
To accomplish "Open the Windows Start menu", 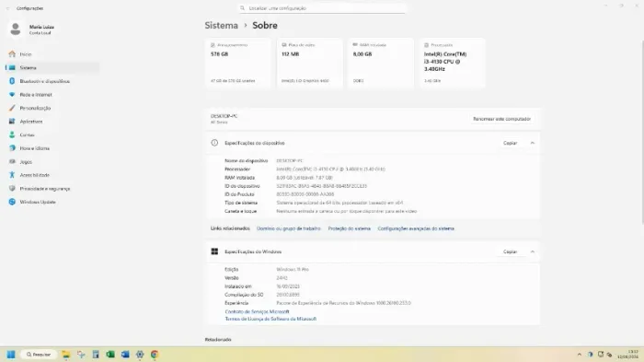I will (11, 355).
